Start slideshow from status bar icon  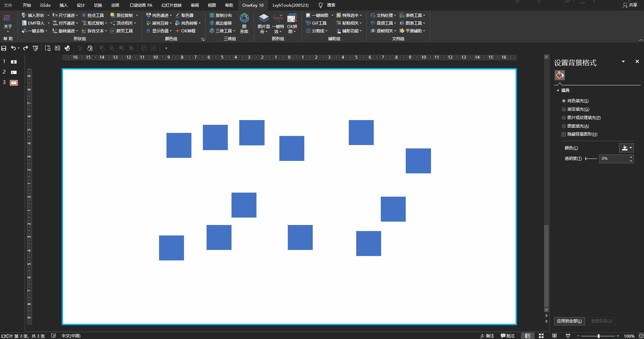[568, 336]
